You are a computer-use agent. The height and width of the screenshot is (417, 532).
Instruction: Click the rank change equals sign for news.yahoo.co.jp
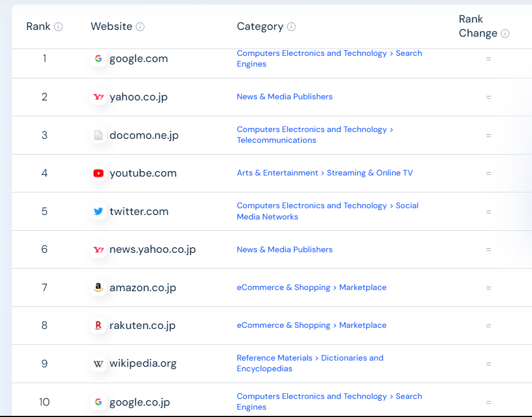pyautogui.click(x=489, y=250)
